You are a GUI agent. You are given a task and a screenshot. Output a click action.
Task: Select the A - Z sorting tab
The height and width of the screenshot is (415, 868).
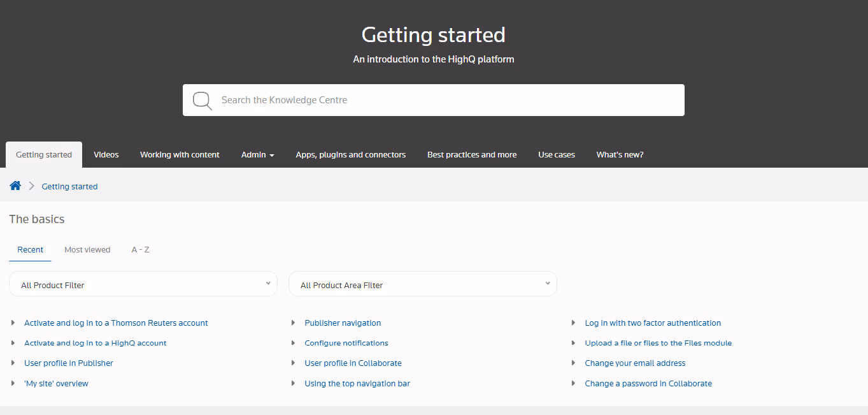pyautogui.click(x=140, y=249)
